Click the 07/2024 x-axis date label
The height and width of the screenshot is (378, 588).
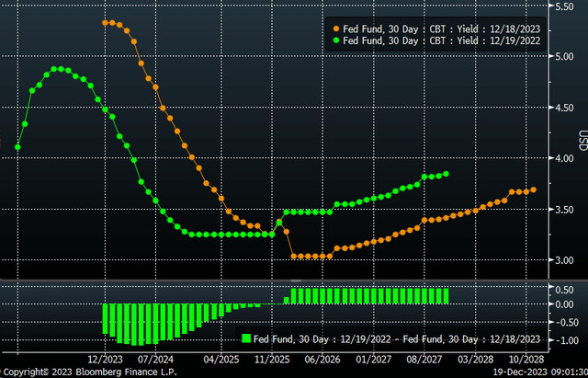pyautogui.click(x=155, y=360)
